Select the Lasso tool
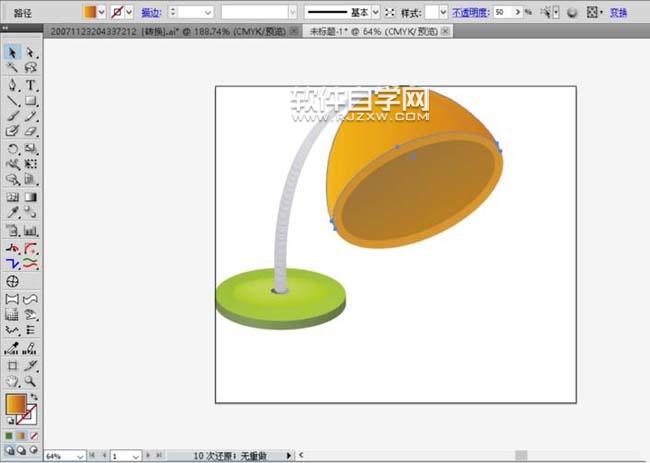 tap(30, 67)
